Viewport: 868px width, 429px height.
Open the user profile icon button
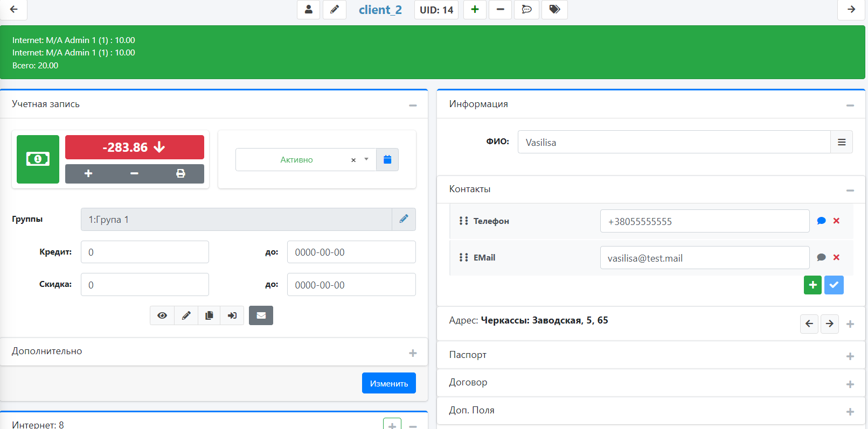point(309,10)
